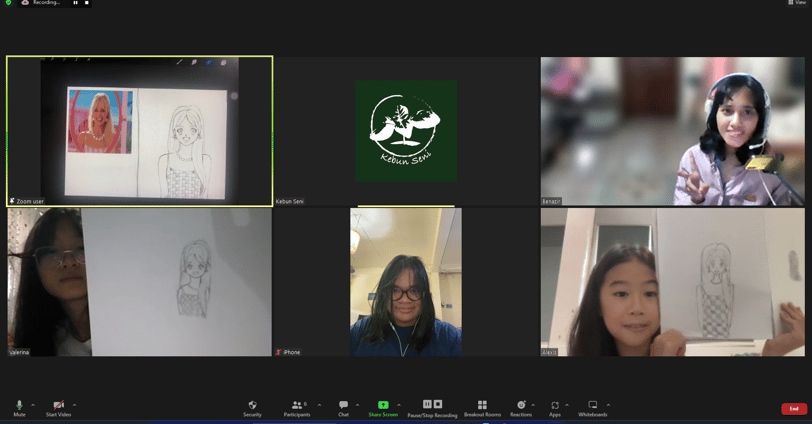Expand the arrow beside Participants
The width and height of the screenshot is (812, 424).
[319, 405]
